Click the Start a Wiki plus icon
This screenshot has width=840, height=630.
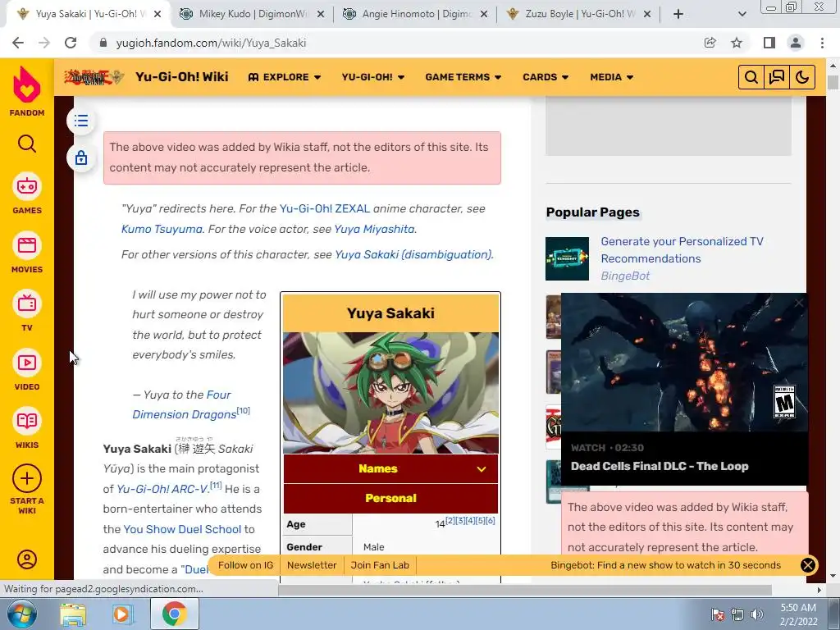(27, 478)
